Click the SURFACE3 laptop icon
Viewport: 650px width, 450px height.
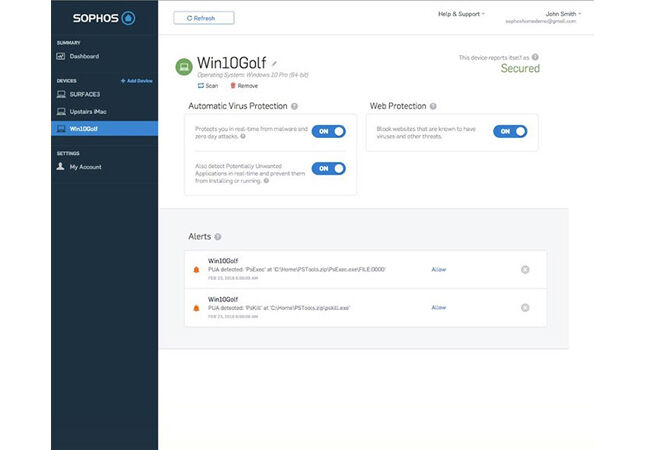pyautogui.click(x=61, y=94)
